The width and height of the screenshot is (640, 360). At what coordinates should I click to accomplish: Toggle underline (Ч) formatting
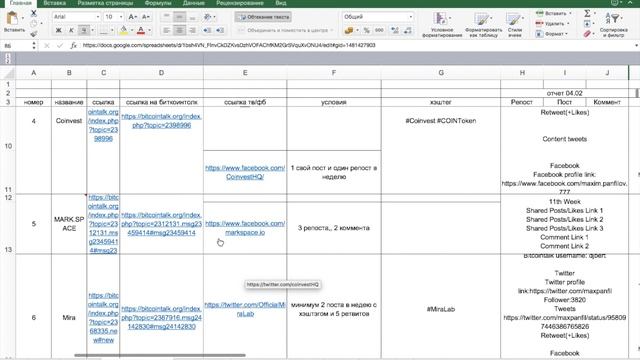click(84, 30)
